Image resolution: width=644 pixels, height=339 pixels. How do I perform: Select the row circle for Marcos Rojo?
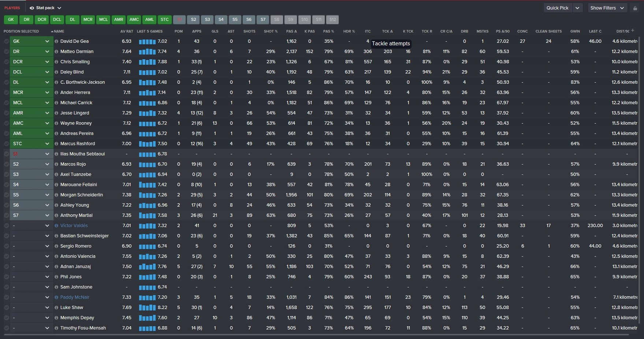[6, 164]
